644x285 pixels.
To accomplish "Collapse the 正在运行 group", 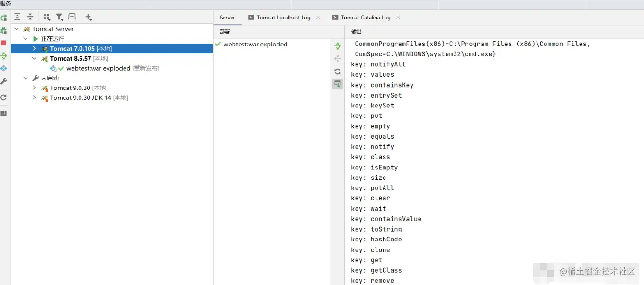I will click(26, 39).
